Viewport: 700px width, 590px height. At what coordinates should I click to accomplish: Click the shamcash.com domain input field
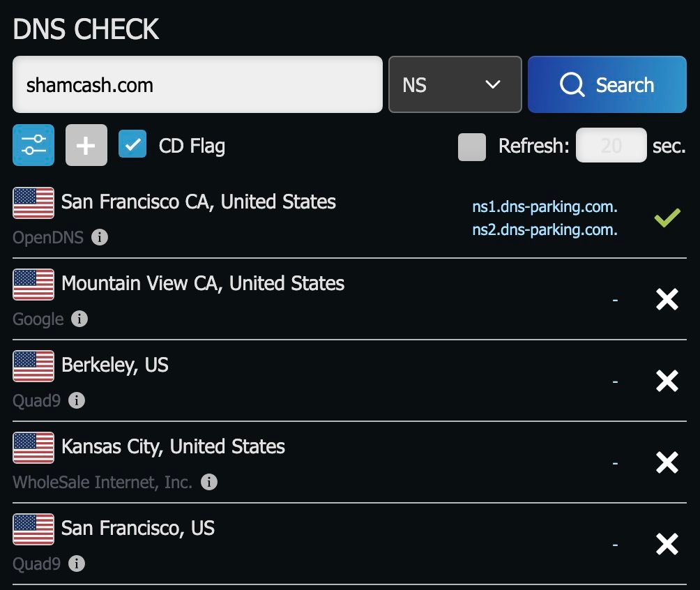point(197,84)
